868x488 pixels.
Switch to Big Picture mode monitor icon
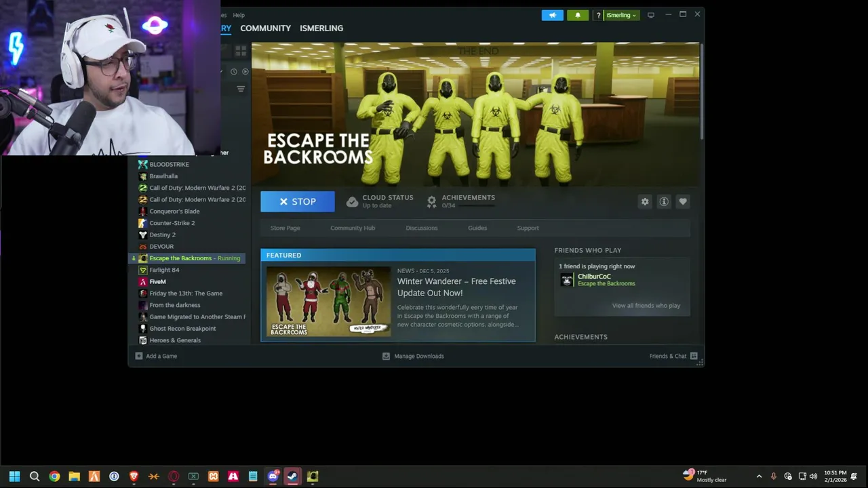[x=651, y=15]
